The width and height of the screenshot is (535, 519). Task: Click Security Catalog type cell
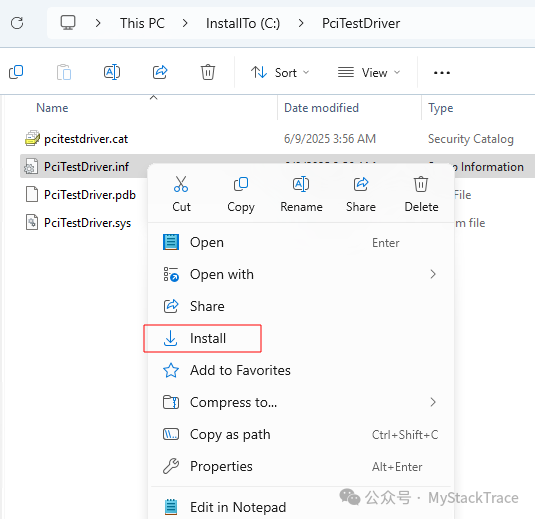(471, 139)
